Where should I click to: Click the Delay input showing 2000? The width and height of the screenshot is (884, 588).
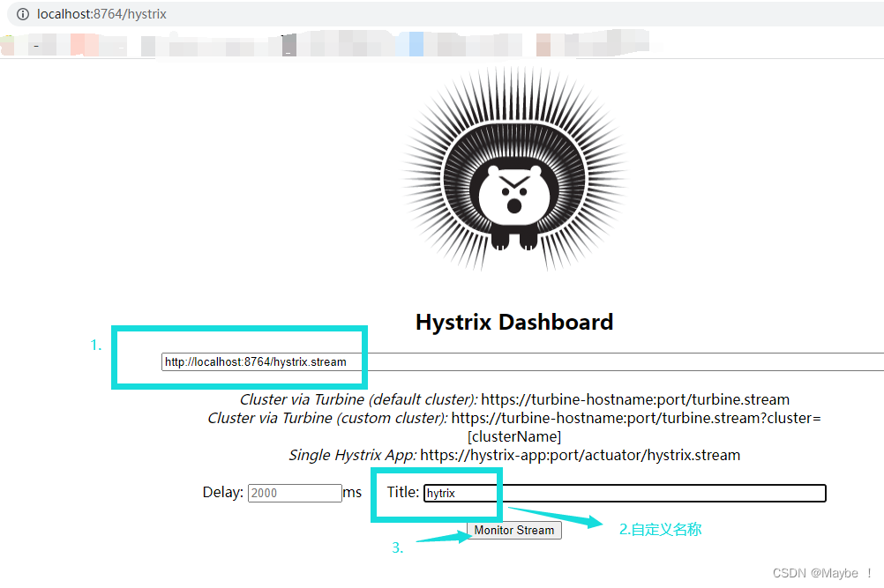coord(295,493)
